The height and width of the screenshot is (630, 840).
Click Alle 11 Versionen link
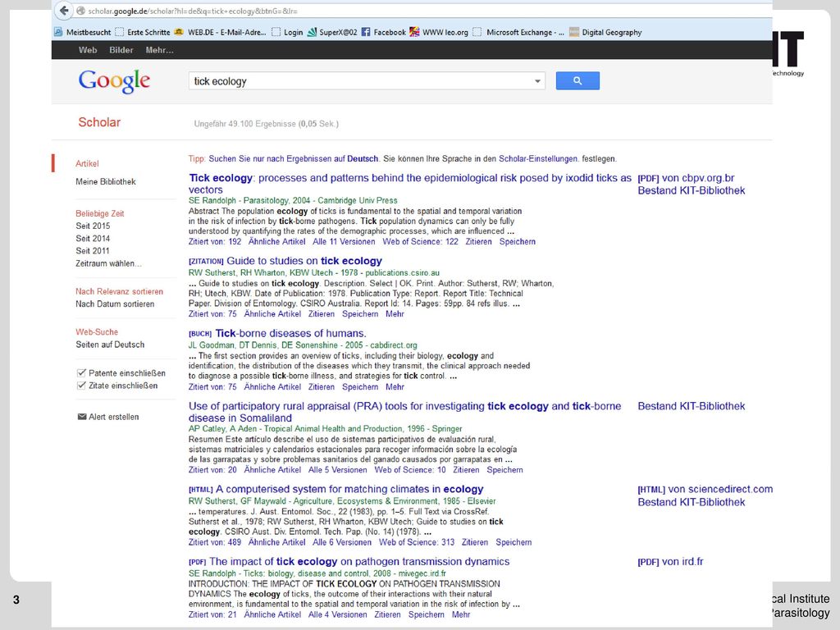(344, 242)
